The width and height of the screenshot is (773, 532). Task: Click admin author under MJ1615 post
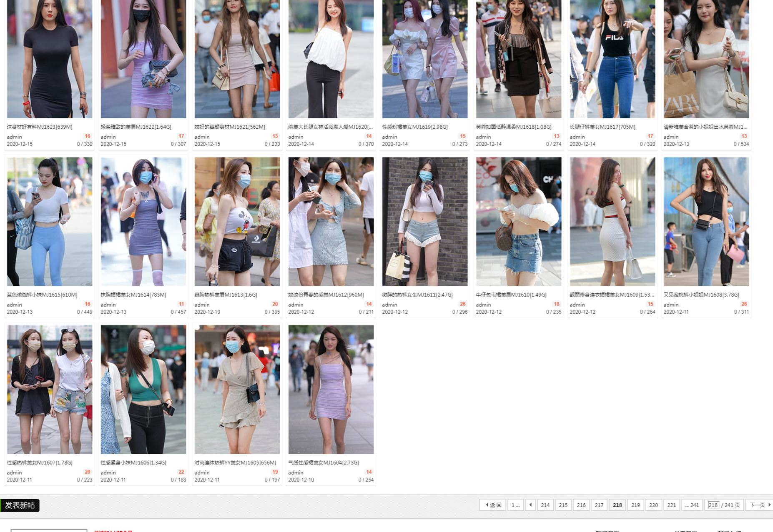pos(14,305)
